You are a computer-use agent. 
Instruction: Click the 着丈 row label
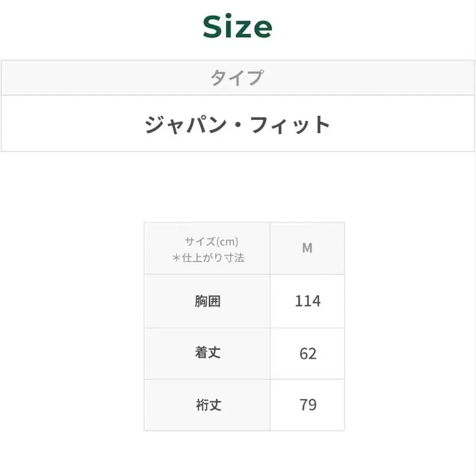(x=208, y=353)
